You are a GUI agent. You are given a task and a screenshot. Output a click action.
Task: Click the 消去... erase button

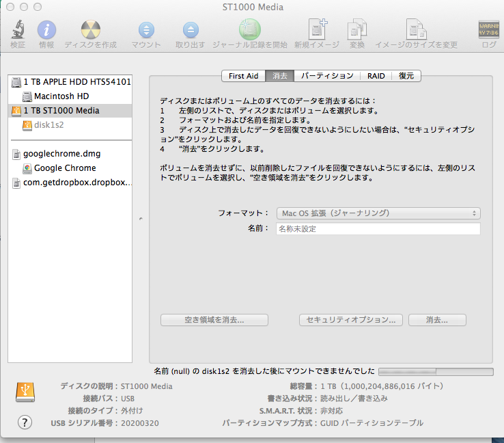coord(436,320)
